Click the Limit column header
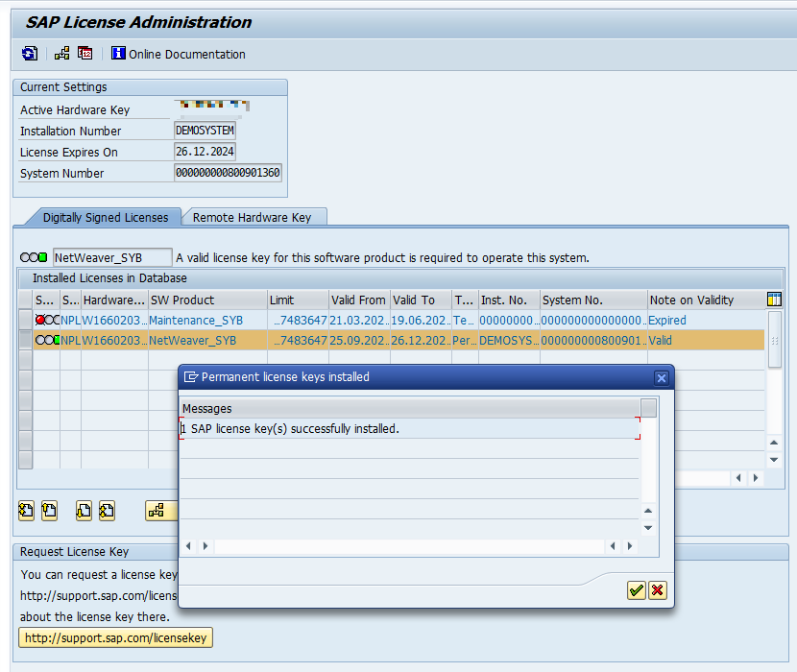 298,300
